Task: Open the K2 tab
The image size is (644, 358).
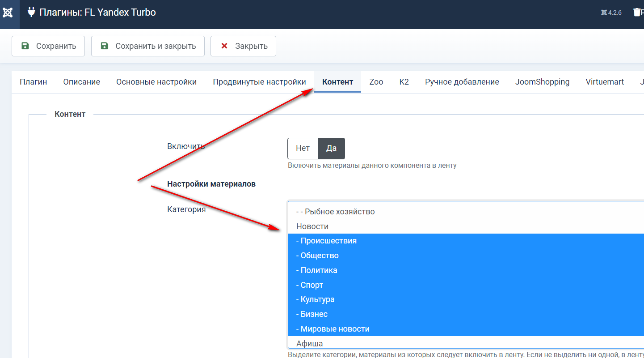Action: pos(404,82)
